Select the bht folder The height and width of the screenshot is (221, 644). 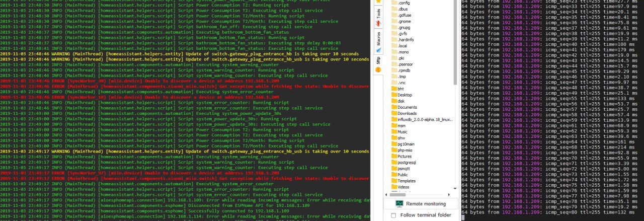tap(397, 89)
